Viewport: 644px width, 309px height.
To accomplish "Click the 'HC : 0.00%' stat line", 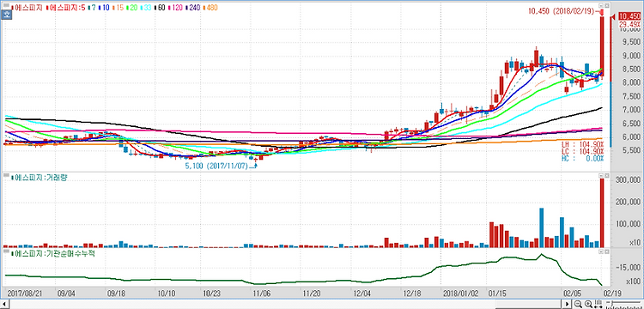I will coord(583,159).
